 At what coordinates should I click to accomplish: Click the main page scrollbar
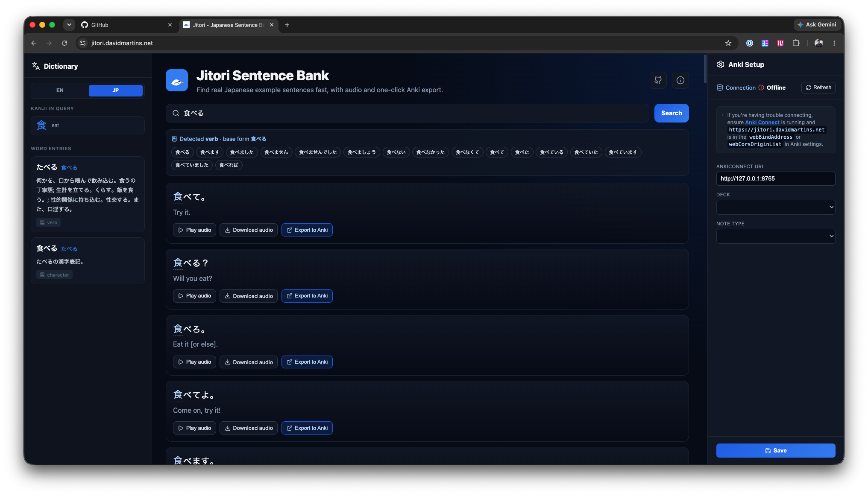click(705, 69)
